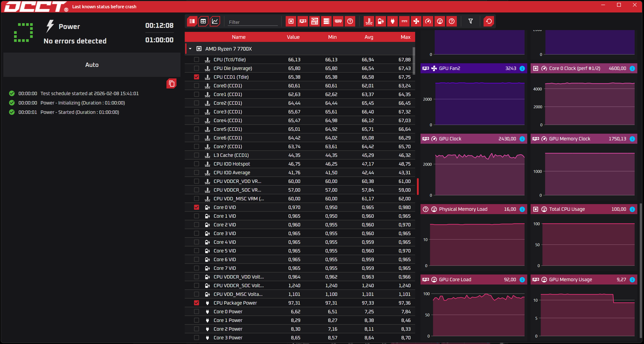Copy the test log with the clipboard icon
This screenshot has height=344, width=644.
point(172,84)
